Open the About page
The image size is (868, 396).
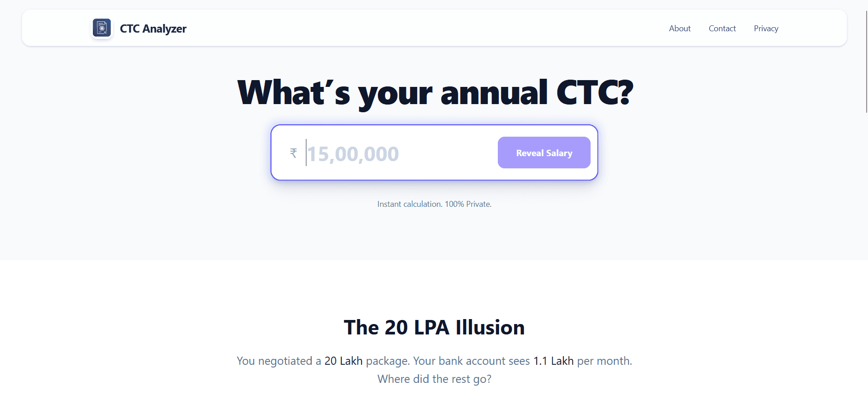(679, 28)
